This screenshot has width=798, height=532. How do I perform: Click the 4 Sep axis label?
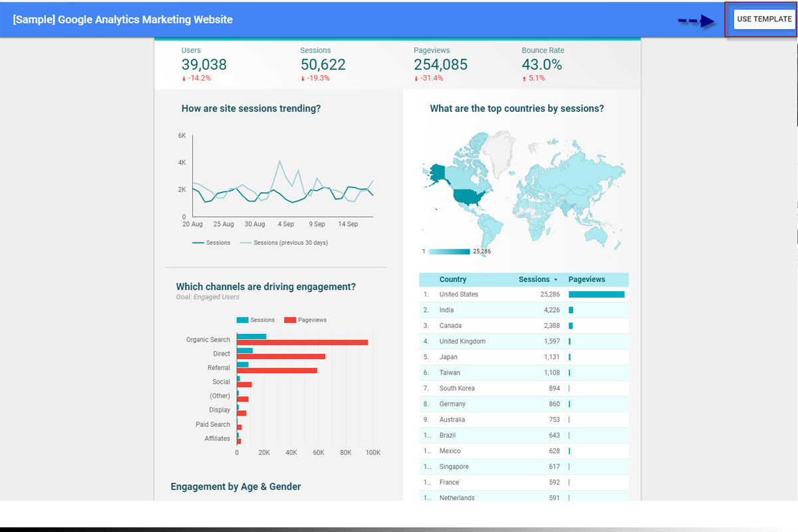coord(286,224)
